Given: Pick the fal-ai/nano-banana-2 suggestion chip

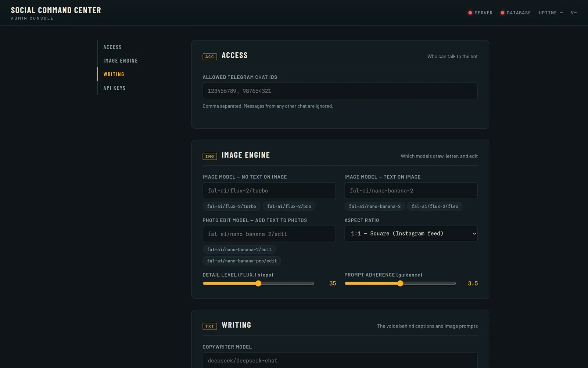Looking at the screenshot, I should [x=374, y=206].
